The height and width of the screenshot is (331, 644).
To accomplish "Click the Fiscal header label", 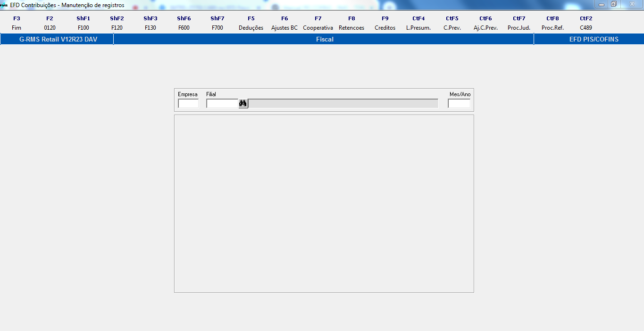I will tap(324, 39).
